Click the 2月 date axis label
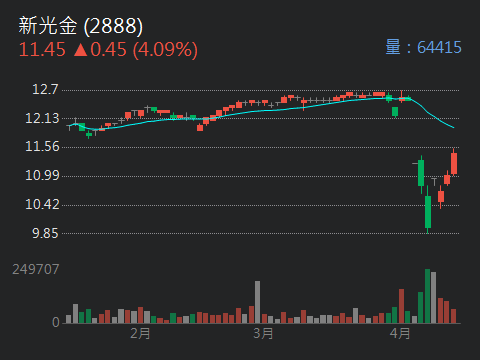 [x=140, y=333]
